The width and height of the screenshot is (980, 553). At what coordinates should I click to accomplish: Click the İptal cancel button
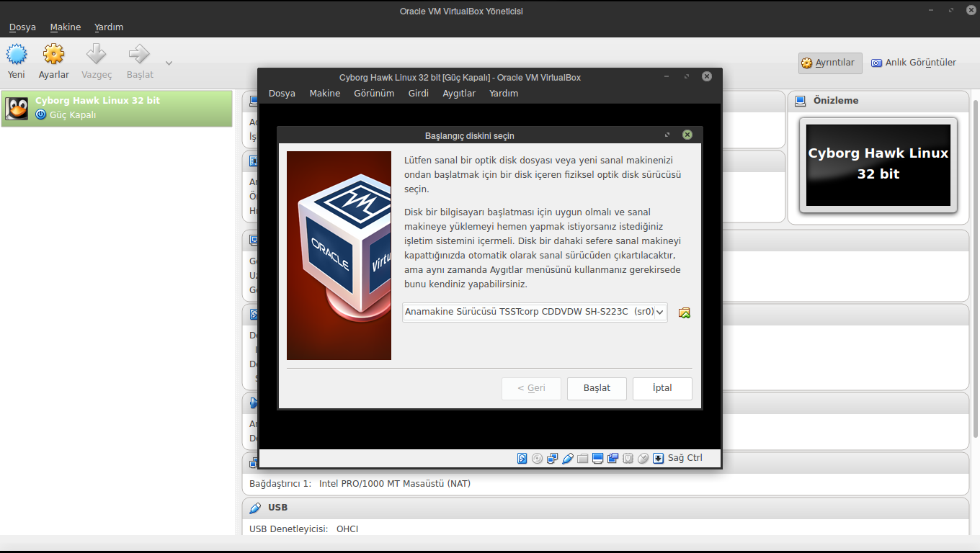(662, 388)
